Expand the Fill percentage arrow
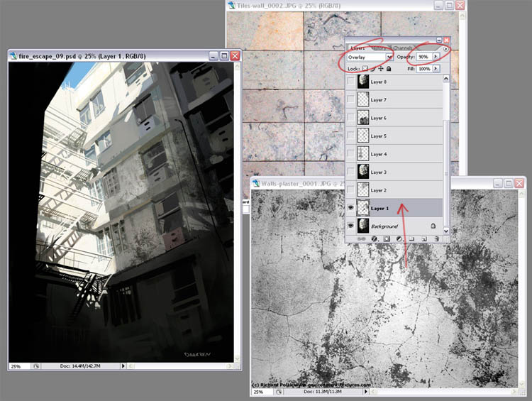 pyautogui.click(x=436, y=69)
